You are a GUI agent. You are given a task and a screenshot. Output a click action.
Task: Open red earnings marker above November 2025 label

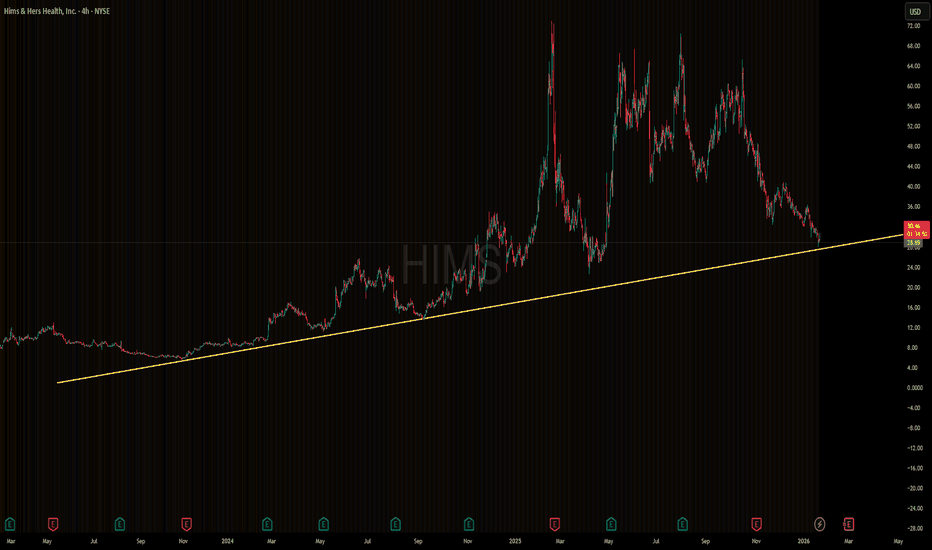(756, 524)
